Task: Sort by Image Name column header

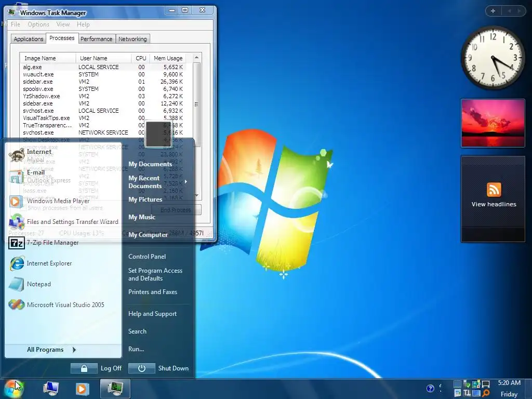Action: [47, 58]
